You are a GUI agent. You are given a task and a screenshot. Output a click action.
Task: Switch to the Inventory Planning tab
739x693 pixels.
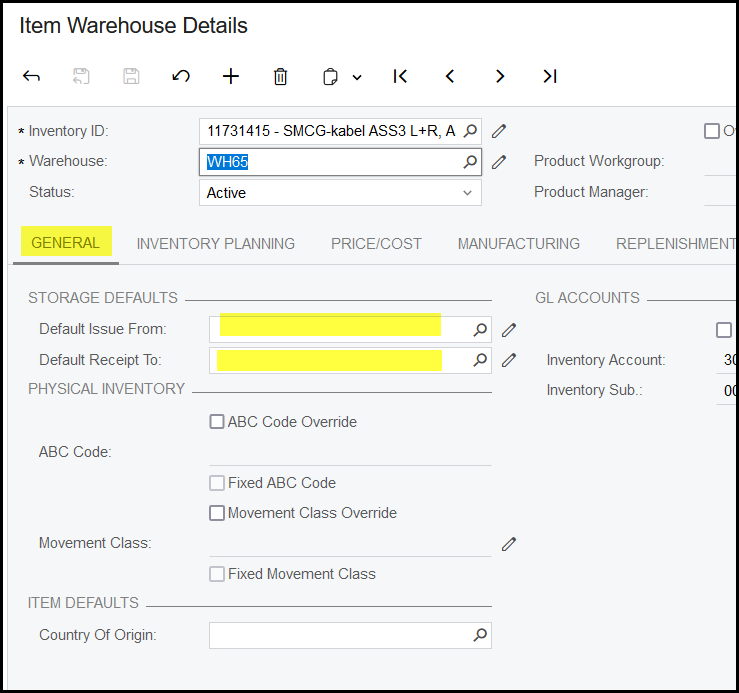(x=215, y=243)
